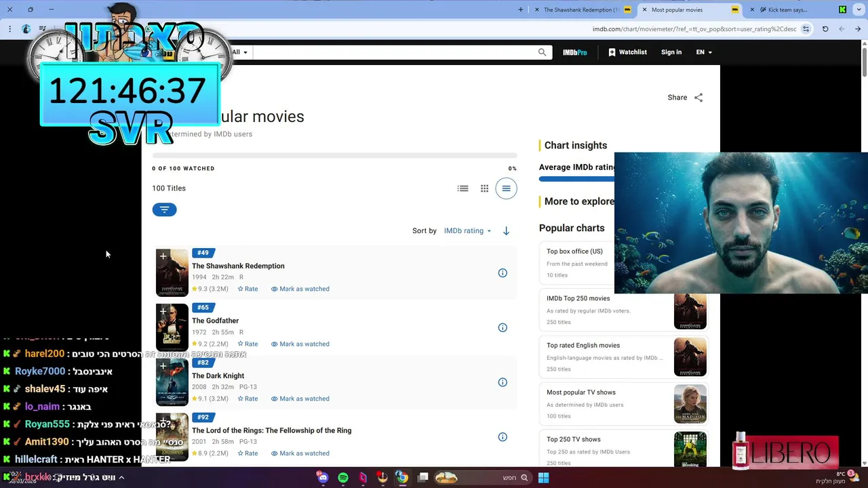Click the browser reload button
Image resolution: width=868 pixels, height=488 pixels.
825,29
